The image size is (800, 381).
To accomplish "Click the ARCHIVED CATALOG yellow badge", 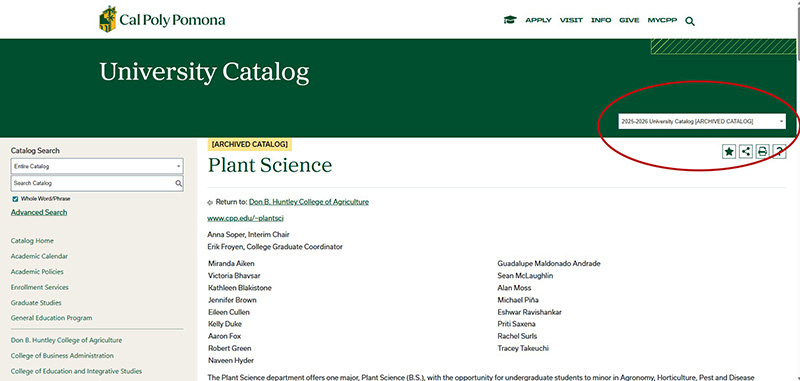I will [249, 144].
